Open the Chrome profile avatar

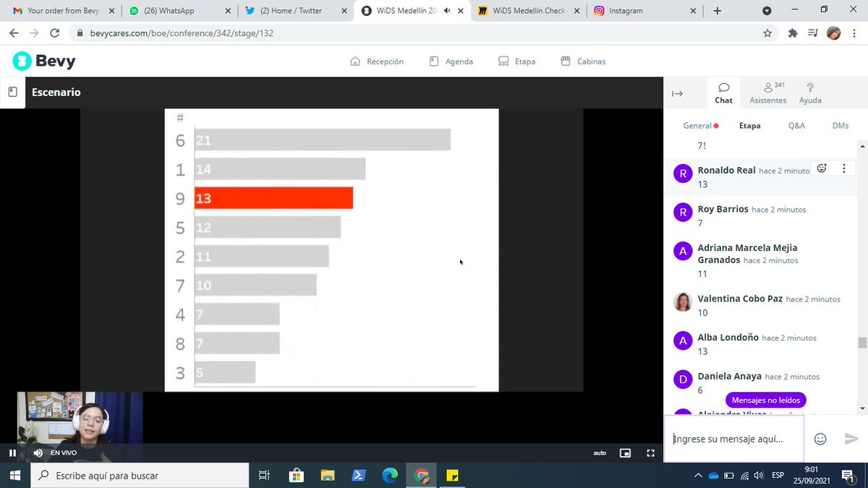pyautogui.click(x=833, y=33)
